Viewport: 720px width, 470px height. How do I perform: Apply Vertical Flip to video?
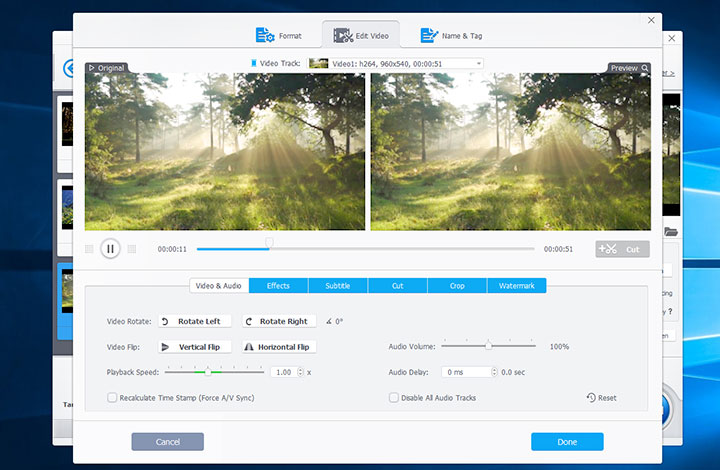[x=195, y=347]
